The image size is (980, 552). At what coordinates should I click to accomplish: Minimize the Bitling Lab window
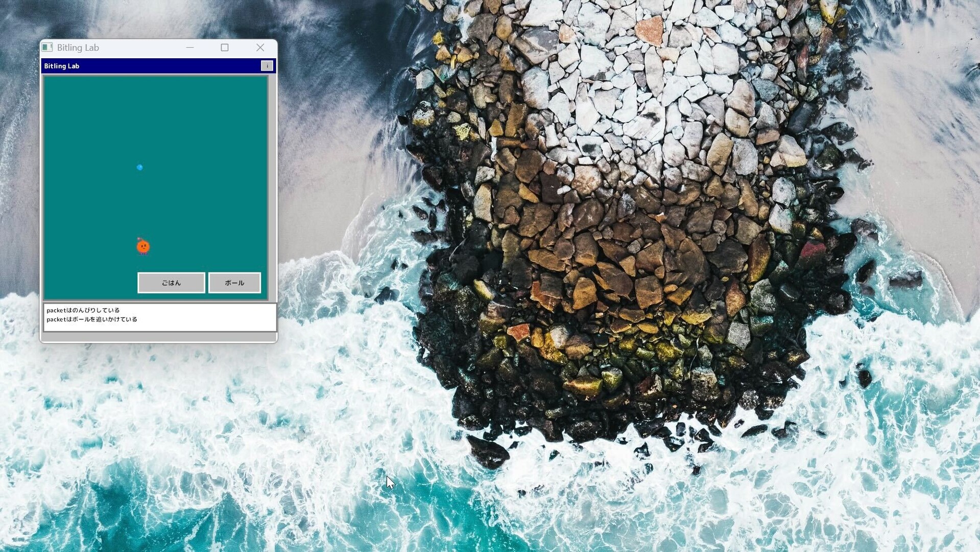[x=190, y=48]
